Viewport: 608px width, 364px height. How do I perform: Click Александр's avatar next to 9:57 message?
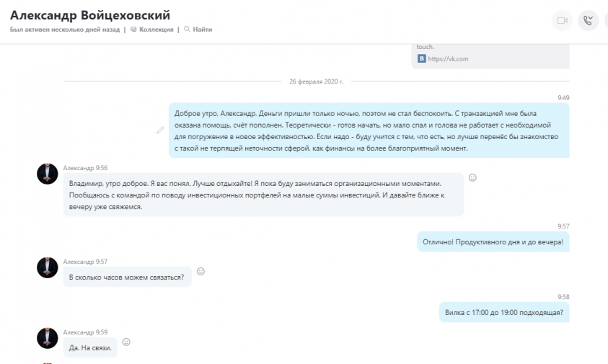coord(48,267)
